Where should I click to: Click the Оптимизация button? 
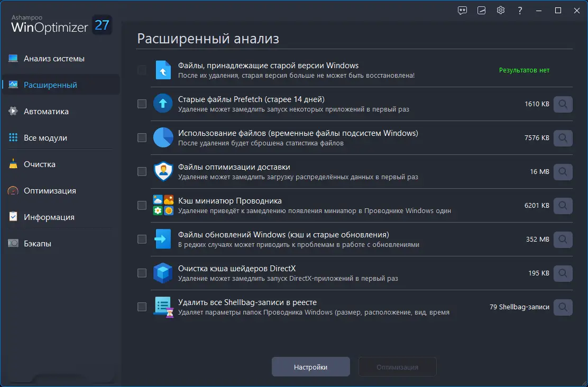click(397, 366)
